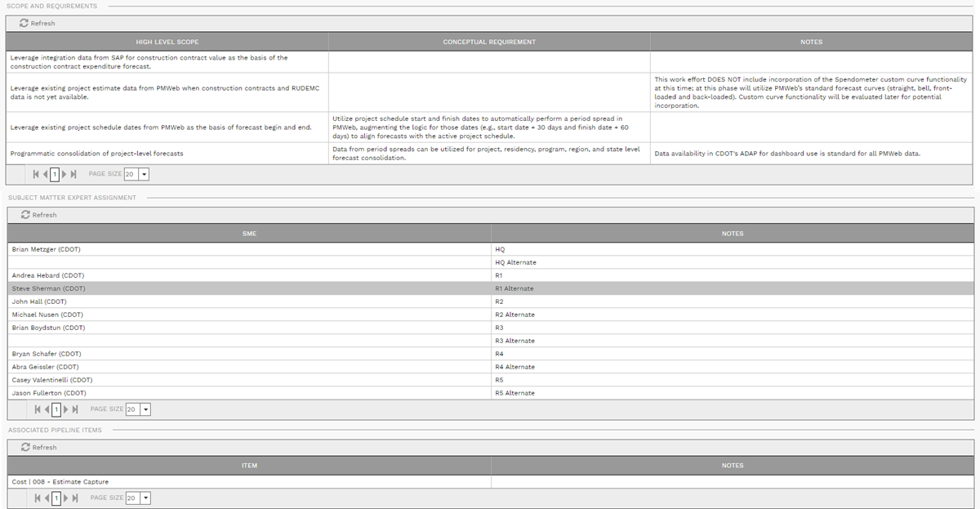This screenshot has width=980, height=509.
Task: Click the 'R4 Alternate' notes cell
Action: pyautogui.click(x=733, y=367)
